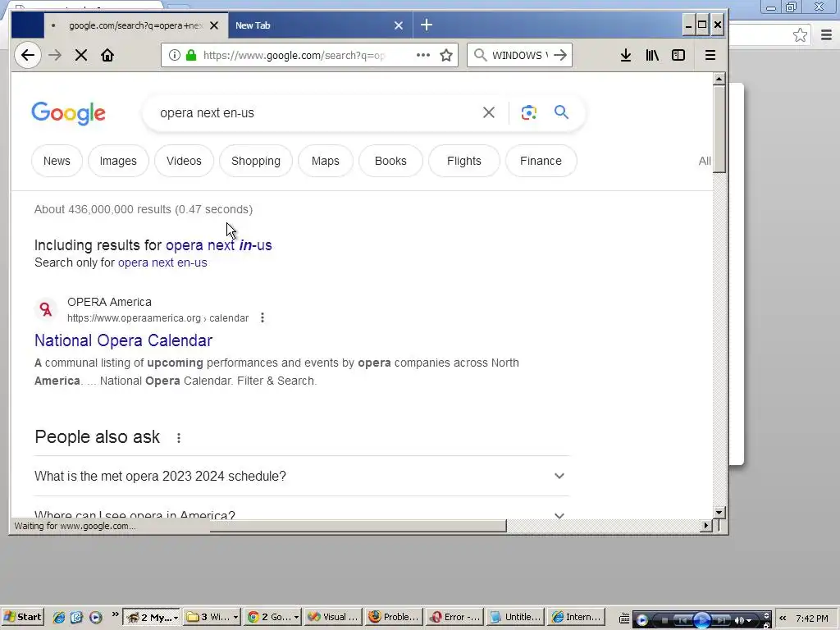
Task: Click the green padlock security icon
Action: pyautogui.click(x=190, y=55)
